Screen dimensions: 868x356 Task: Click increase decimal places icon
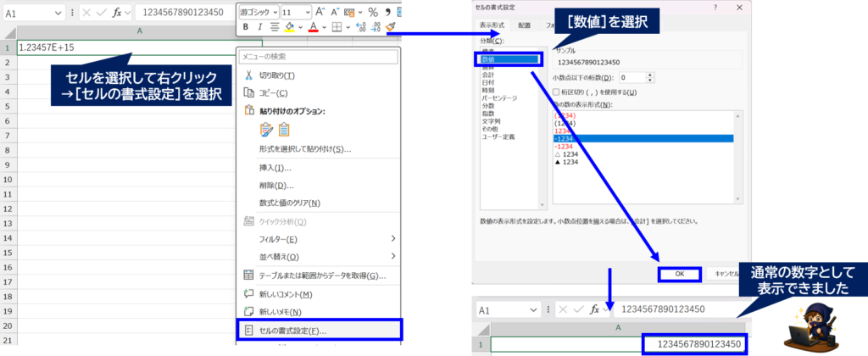361,26
